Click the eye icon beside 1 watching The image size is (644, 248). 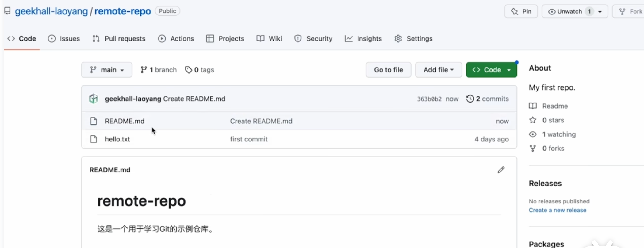coord(533,134)
